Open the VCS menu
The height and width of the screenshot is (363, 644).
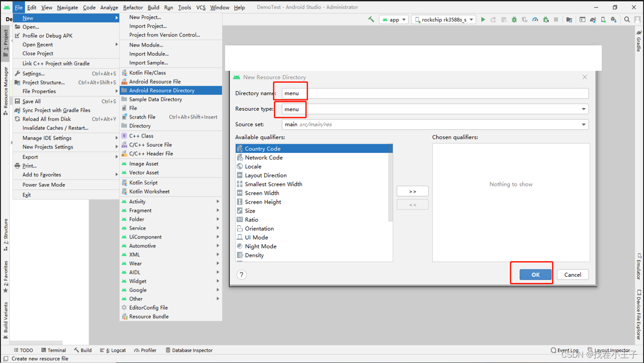coord(201,7)
